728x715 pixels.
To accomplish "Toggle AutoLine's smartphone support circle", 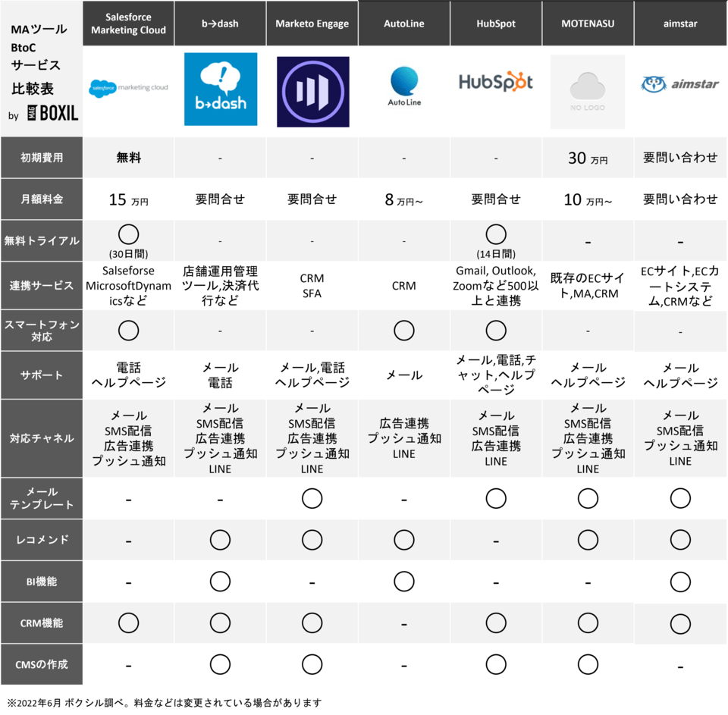I will click(x=404, y=330).
